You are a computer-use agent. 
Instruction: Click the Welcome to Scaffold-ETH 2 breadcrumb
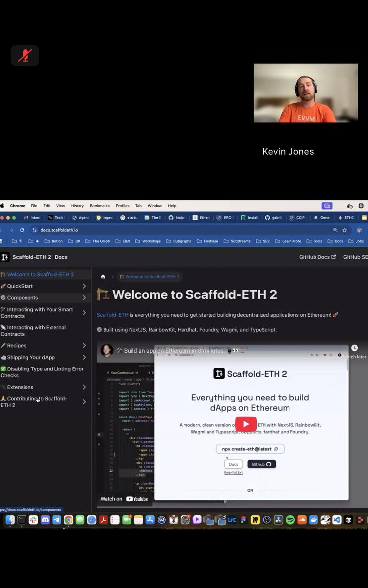click(149, 277)
